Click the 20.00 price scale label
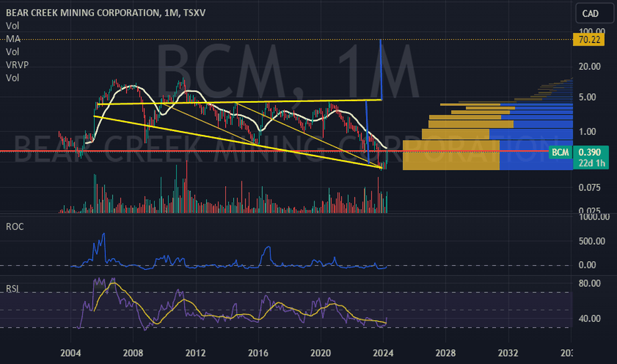 tap(589, 66)
